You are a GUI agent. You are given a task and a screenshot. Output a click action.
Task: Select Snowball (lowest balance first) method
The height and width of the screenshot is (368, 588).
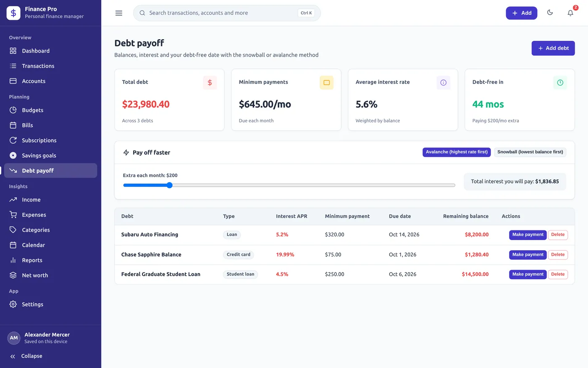tap(530, 152)
